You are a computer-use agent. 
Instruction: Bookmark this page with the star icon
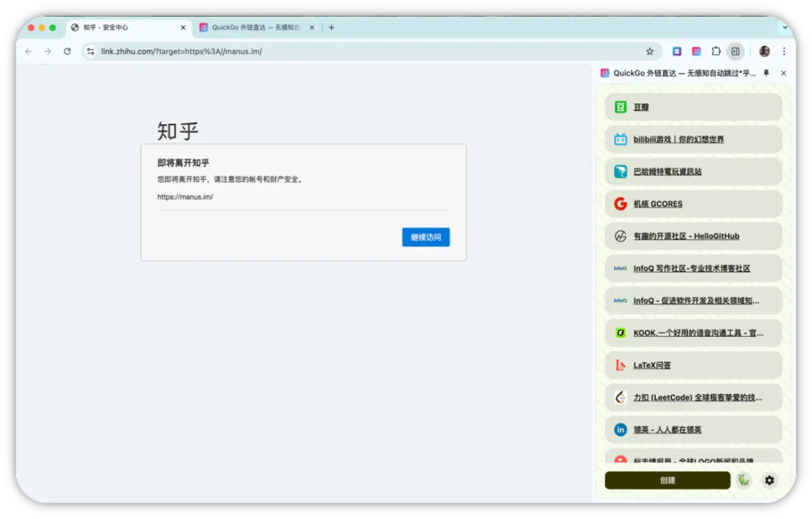(650, 51)
